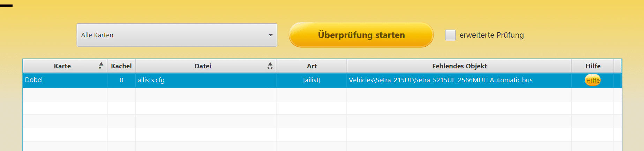644x151 pixels.
Task: Click the Kachel value 0 cell
Action: pos(121,80)
